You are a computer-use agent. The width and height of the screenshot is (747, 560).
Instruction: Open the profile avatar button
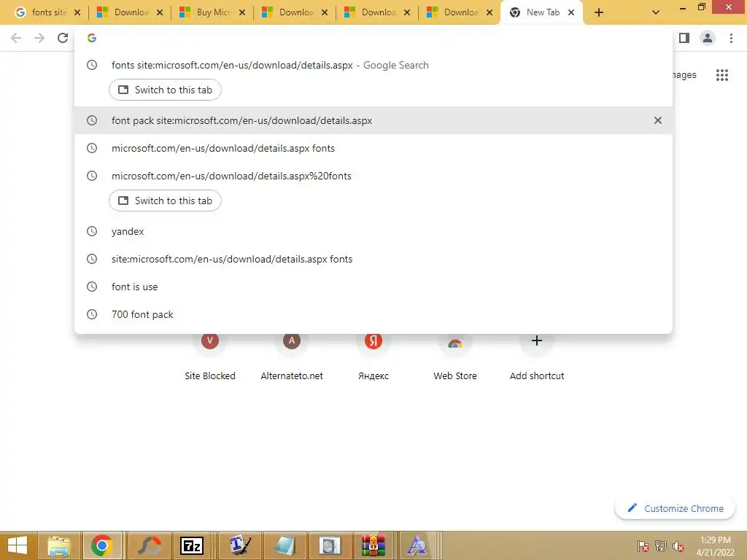click(x=707, y=38)
